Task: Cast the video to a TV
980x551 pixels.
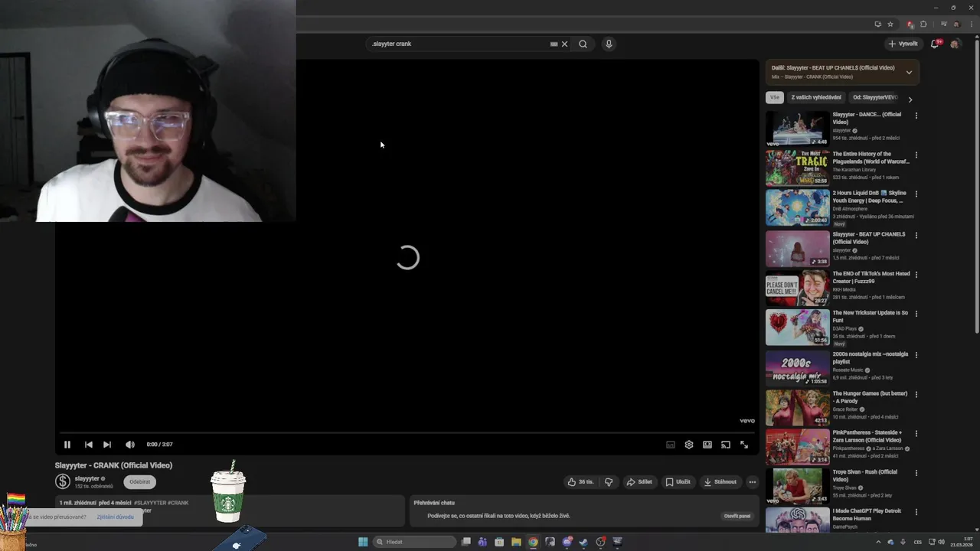Action: pyautogui.click(x=726, y=445)
